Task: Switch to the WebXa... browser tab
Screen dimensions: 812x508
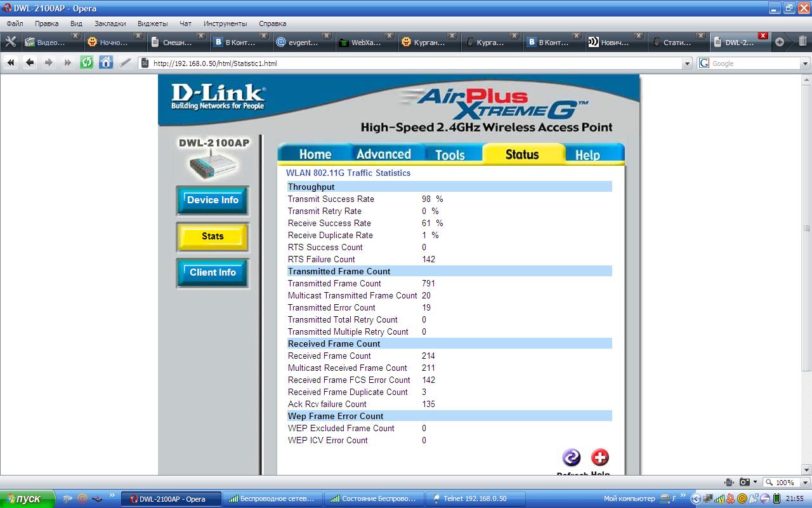Action: [x=365, y=43]
